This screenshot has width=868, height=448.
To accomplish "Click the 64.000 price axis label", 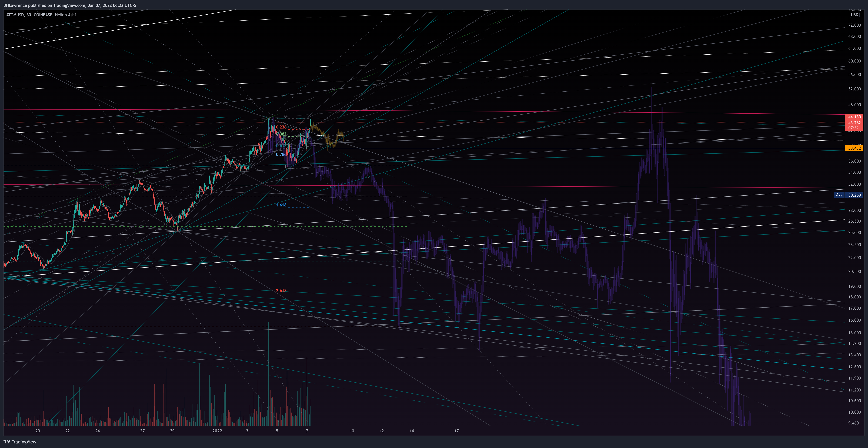I will pos(854,49).
